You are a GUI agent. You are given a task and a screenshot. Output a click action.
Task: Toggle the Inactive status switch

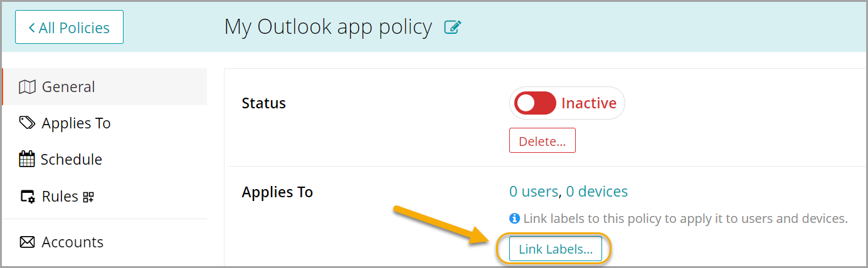535,103
